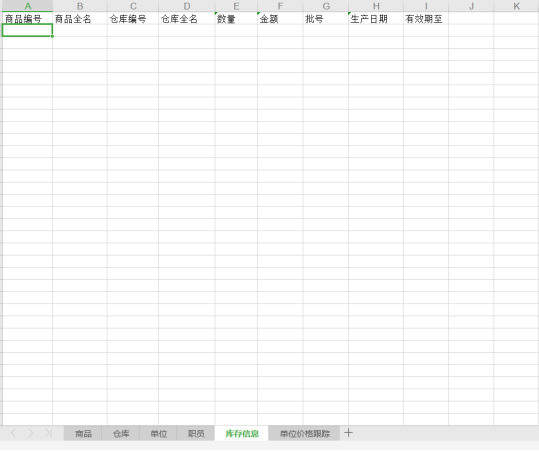Select the 数量 cell in column E
The width and height of the screenshot is (539, 451).
[236, 19]
